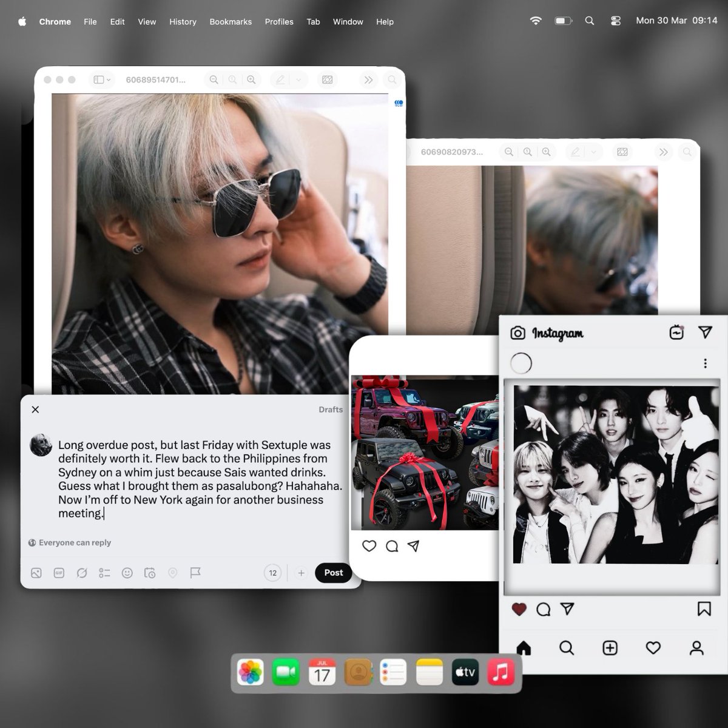This screenshot has height=728, width=728.
Task: Open the View menu
Action: [x=147, y=21]
